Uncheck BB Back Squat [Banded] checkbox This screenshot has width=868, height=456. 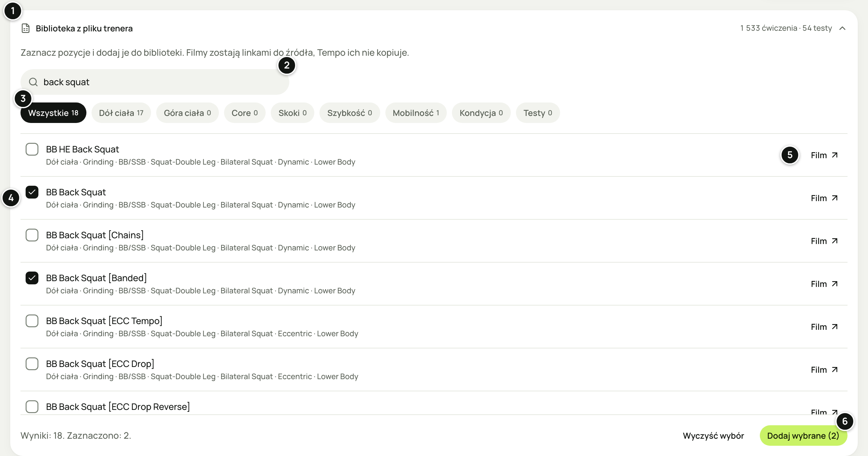tap(32, 278)
